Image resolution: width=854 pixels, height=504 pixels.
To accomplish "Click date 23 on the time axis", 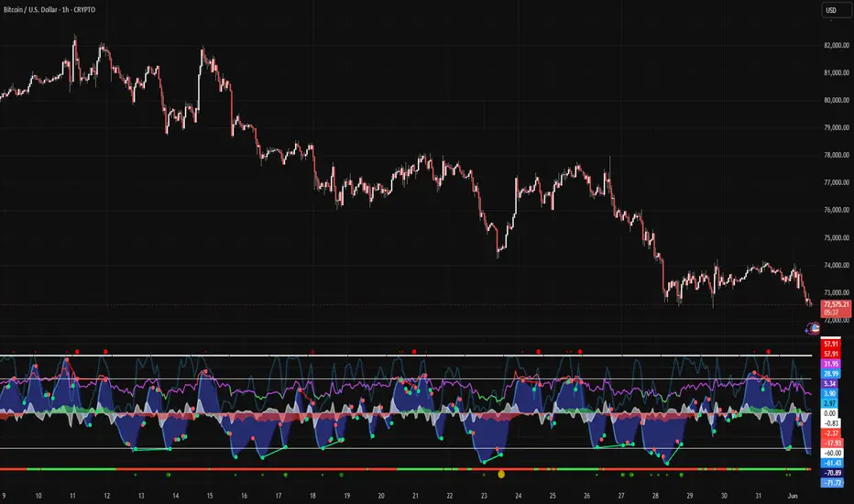I will [x=484, y=496].
